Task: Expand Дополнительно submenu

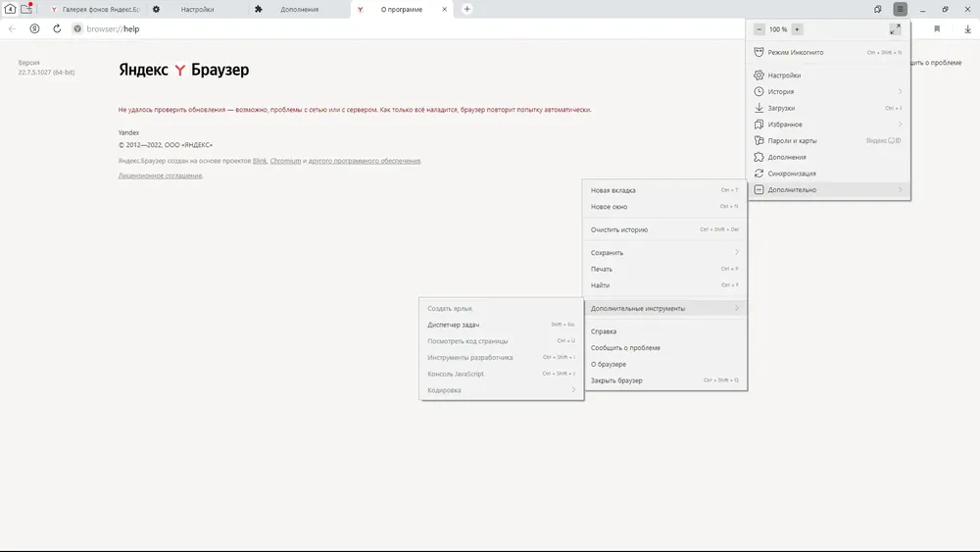Action: click(828, 189)
